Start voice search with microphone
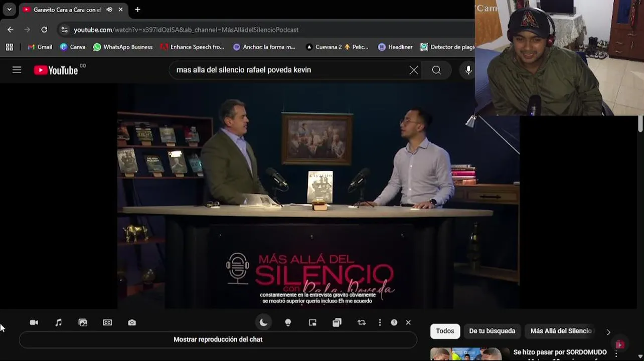 coord(468,70)
